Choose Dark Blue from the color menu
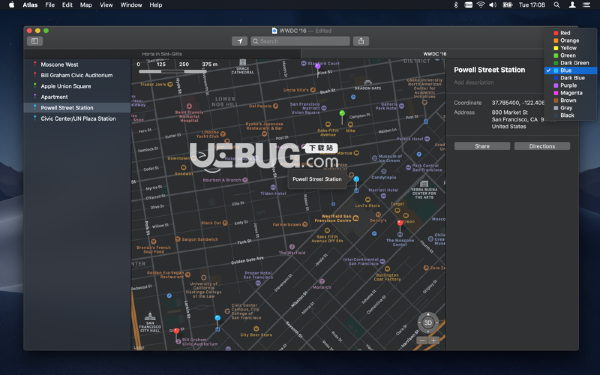Screen dimensions: 600x375 coord(570,78)
